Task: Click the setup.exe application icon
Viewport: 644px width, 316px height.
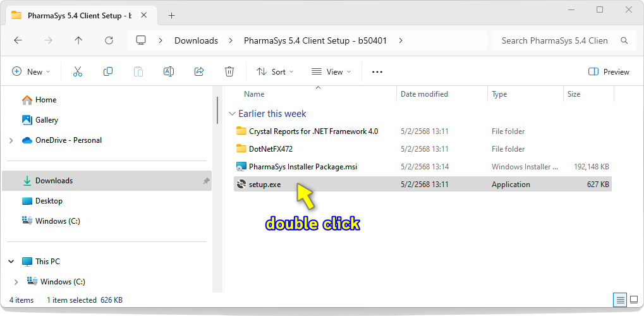Action: (241, 185)
